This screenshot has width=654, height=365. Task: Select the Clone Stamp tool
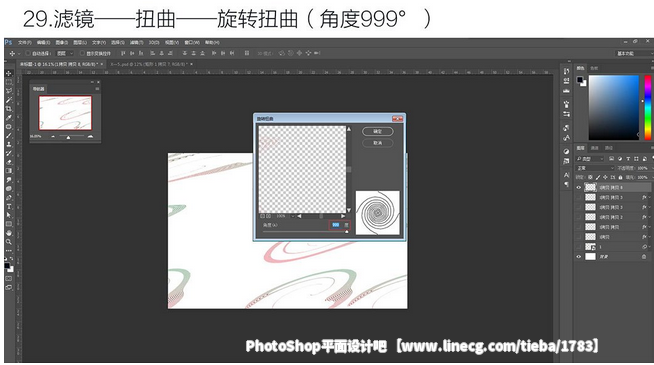tap(9, 144)
